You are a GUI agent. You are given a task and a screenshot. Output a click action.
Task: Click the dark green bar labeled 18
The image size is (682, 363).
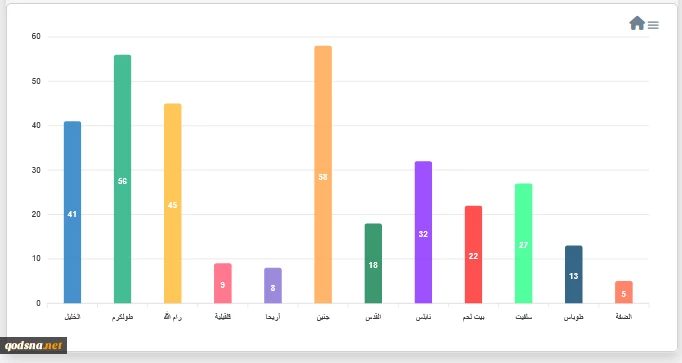(x=373, y=263)
